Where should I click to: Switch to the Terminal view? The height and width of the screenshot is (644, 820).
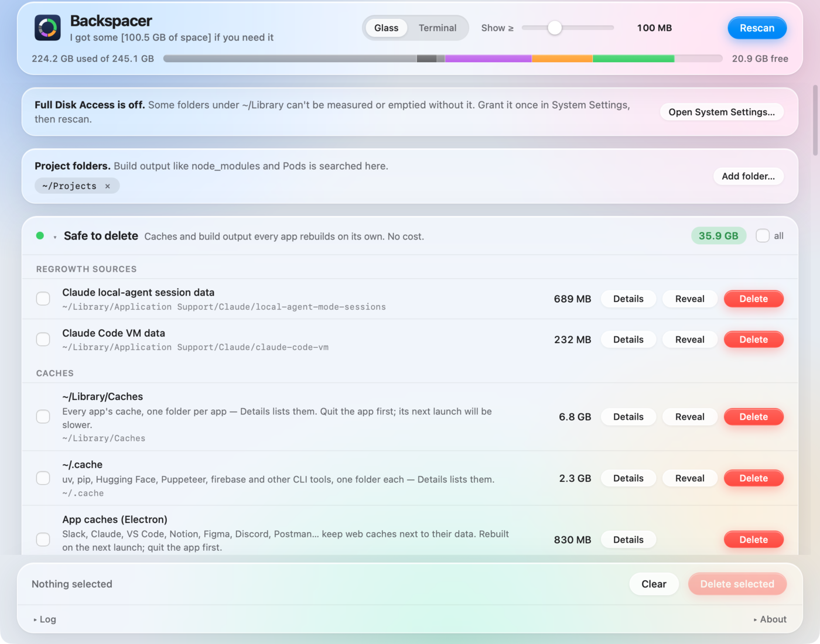pos(438,28)
